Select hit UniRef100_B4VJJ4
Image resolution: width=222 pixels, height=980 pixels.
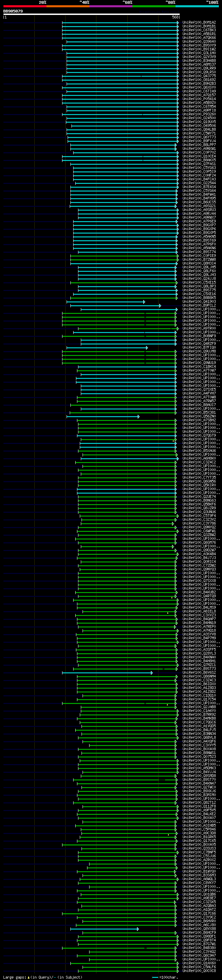199,772
